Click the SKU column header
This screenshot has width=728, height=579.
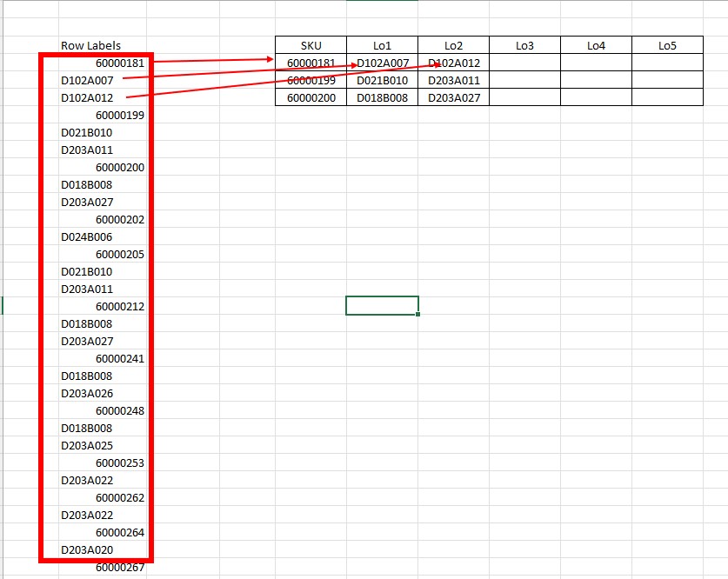point(311,45)
